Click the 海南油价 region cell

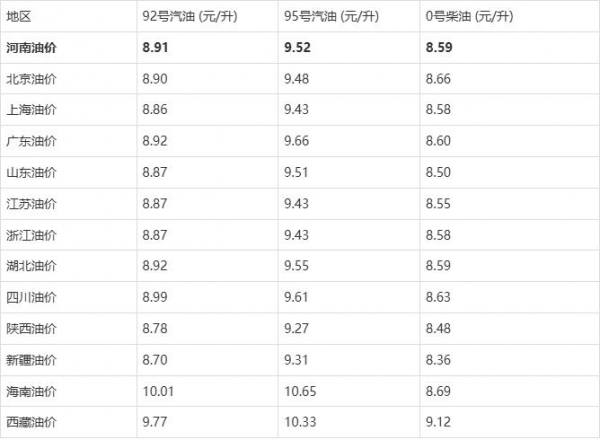(x=31, y=391)
